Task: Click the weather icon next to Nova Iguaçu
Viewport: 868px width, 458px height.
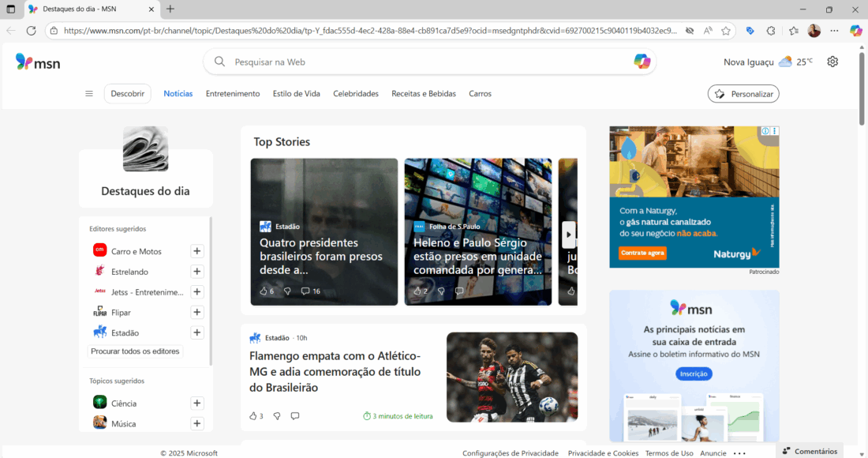Action: (784, 61)
